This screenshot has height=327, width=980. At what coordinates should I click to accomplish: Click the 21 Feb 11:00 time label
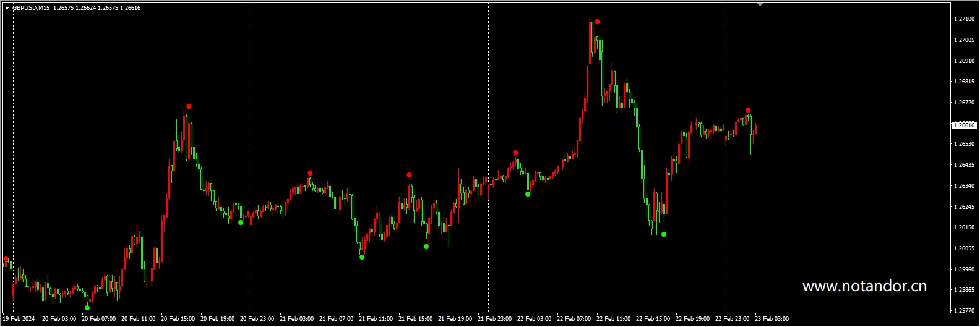(376, 319)
